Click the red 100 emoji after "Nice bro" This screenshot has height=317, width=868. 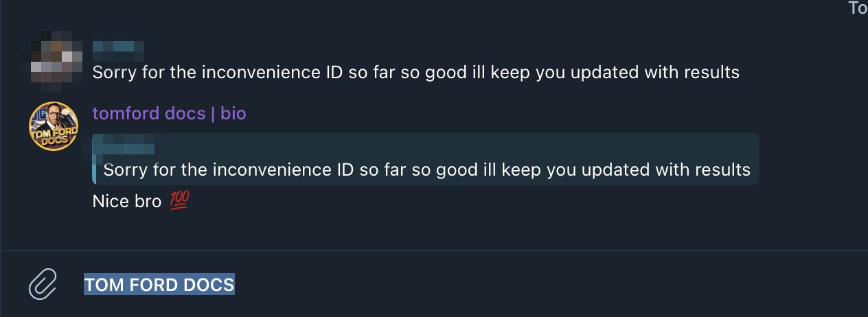tap(179, 201)
